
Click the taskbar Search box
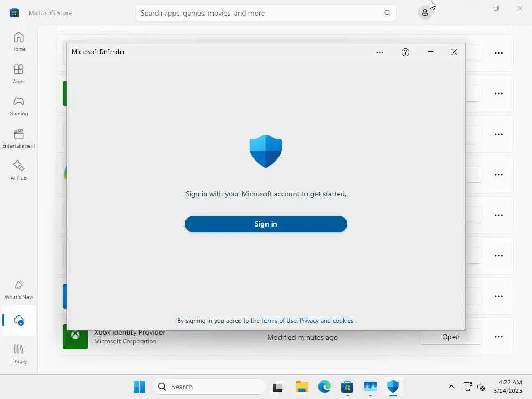209,387
